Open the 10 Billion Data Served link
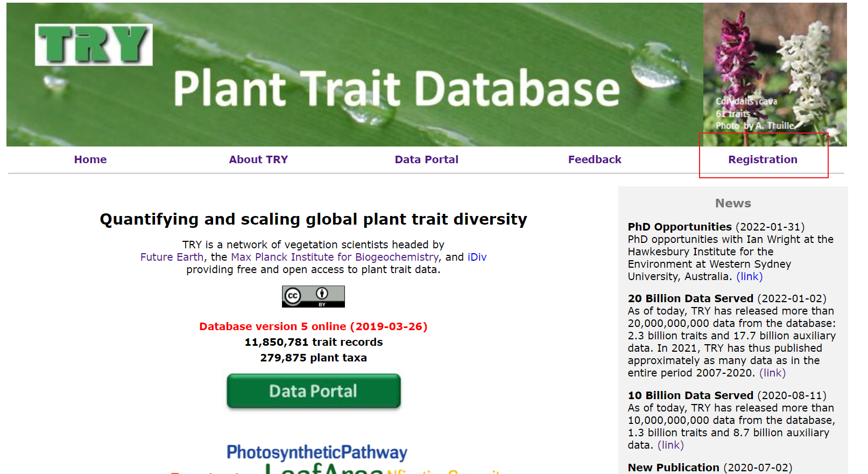 pos(671,445)
